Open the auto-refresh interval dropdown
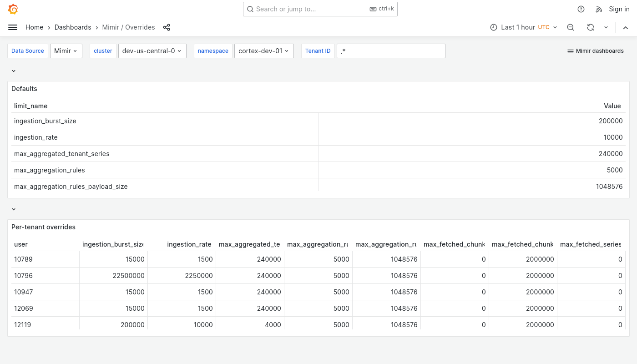The height and width of the screenshot is (364, 637). click(x=606, y=27)
